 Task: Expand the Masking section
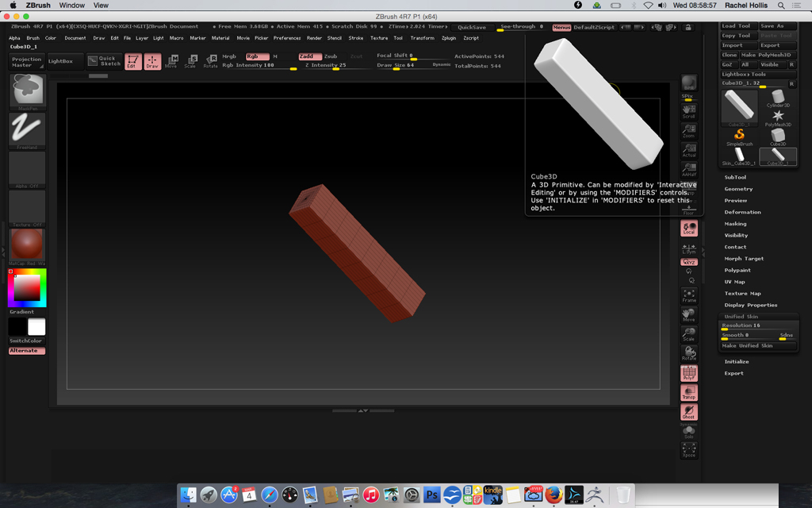[735, 224]
